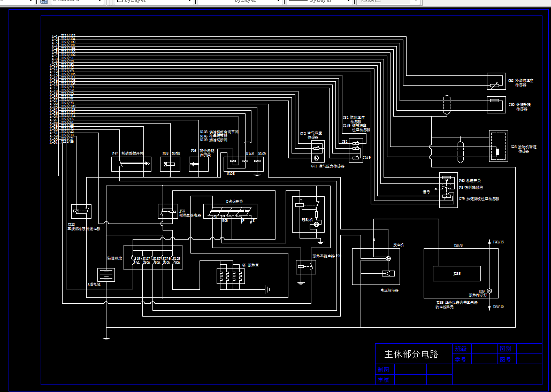Select the starter motor symbol box
551x392 pixels.
click(x=308, y=214)
